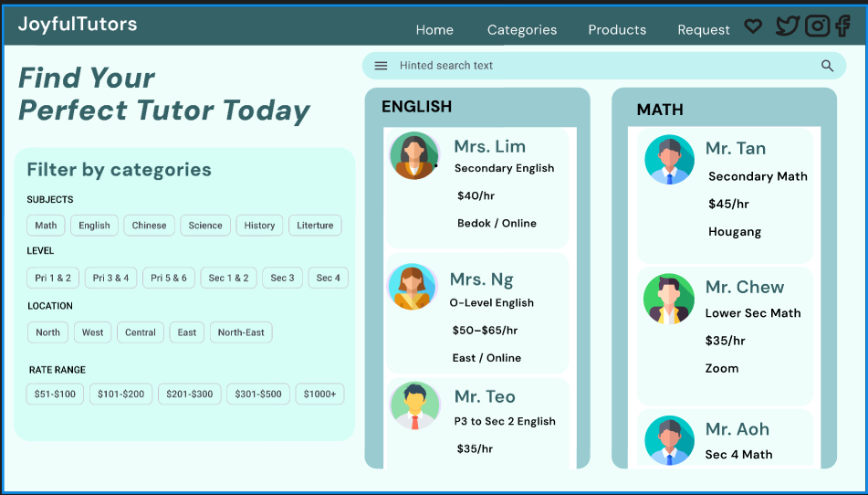This screenshot has width=868, height=495.
Task: Open the Instagram icon in header
Action: (x=818, y=26)
